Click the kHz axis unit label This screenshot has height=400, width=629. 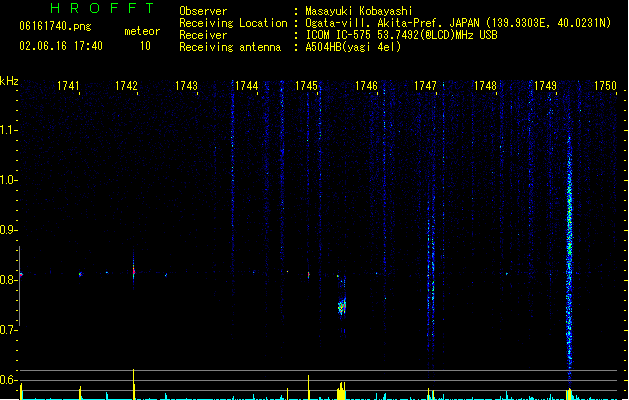(x=9, y=81)
